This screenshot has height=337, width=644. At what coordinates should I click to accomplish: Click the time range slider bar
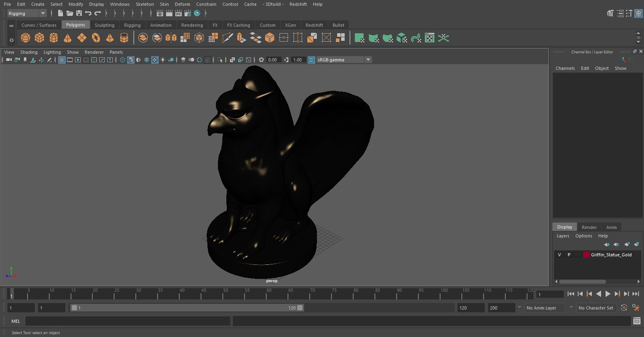[x=186, y=308]
